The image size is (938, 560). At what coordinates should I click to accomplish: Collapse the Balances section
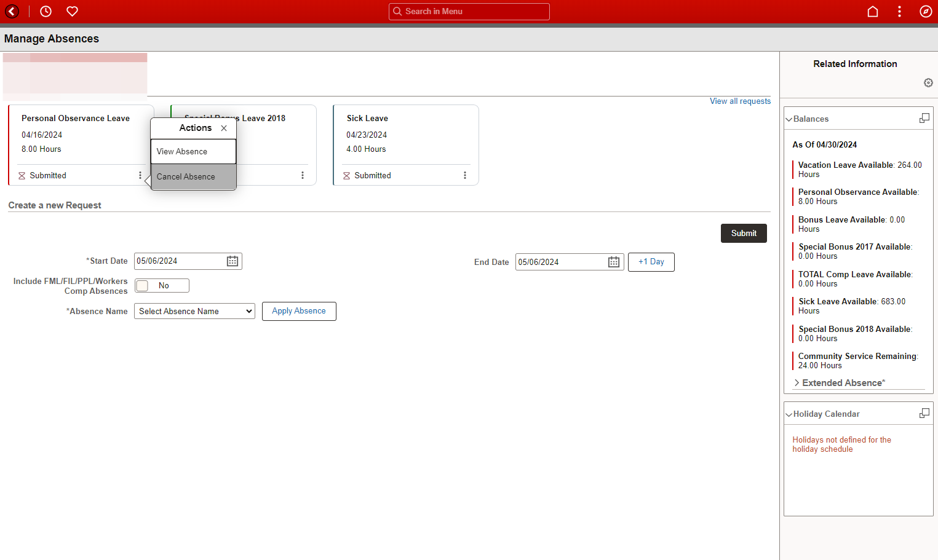coord(789,119)
